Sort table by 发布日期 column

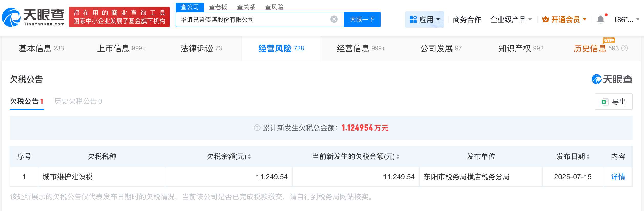[x=588, y=157]
